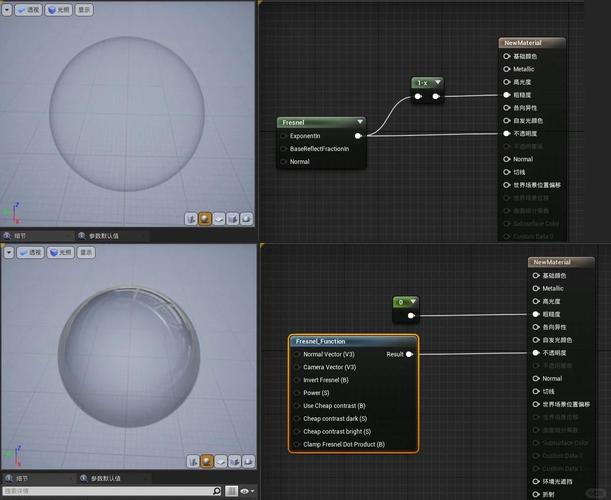Image resolution: width=611 pixels, height=500 pixels.
Task: Select the Fresnel node title bar
Action: (321, 122)
